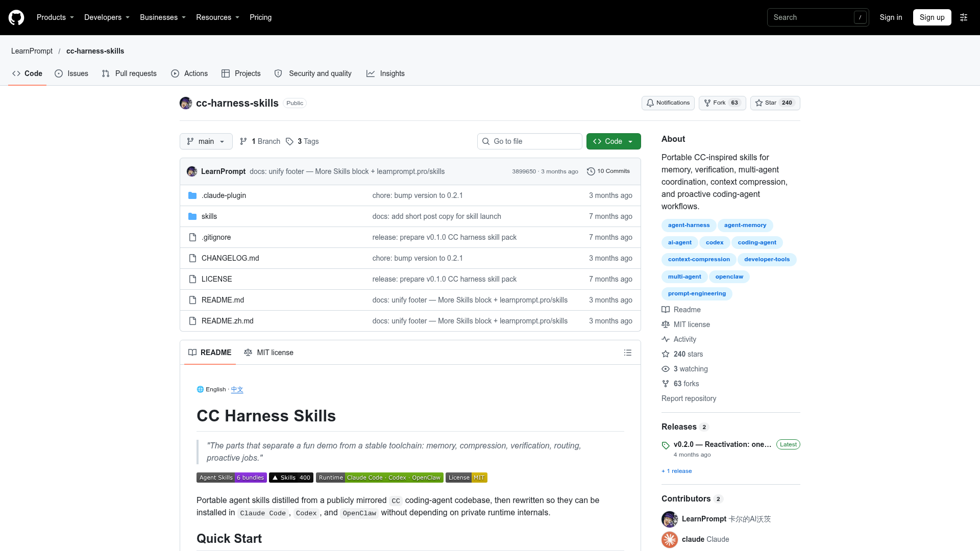Open the main branch selector dropdown
Image resolution: width=980 pixels, height=551 pixels.
pyautogui.click(x=206, y=141)
